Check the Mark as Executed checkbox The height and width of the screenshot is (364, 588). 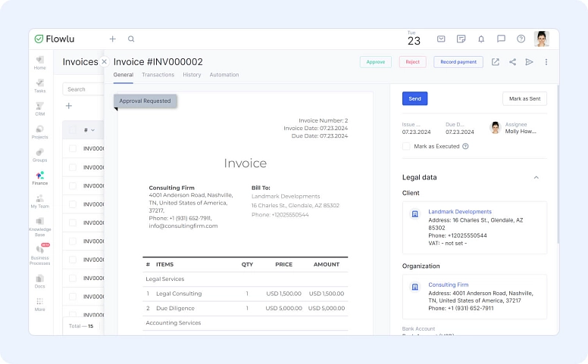click(406, 146)
